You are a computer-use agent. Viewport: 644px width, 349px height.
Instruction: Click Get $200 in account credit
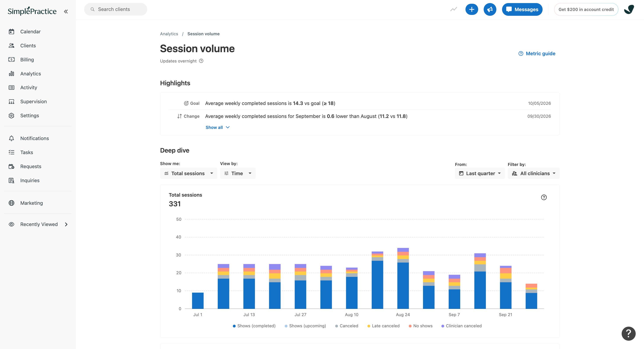586,9
